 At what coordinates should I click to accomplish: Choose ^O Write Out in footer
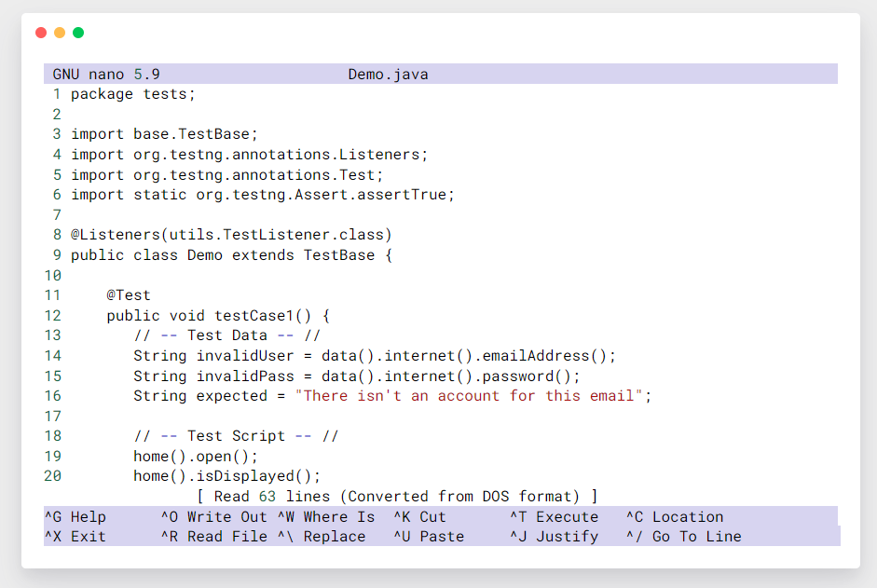pyautogui.click(x=213, y=516)
